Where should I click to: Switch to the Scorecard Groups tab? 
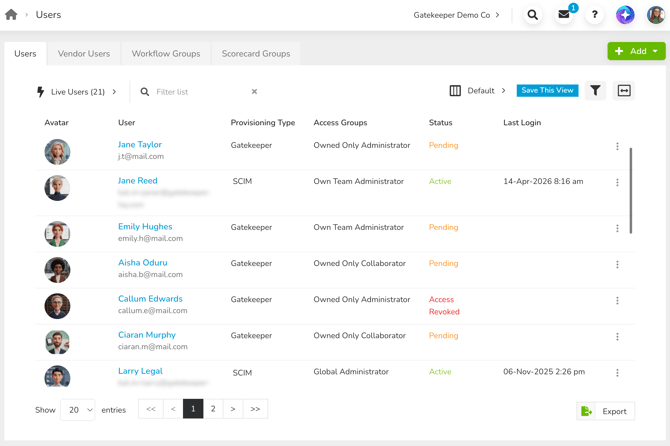(256, 54)
